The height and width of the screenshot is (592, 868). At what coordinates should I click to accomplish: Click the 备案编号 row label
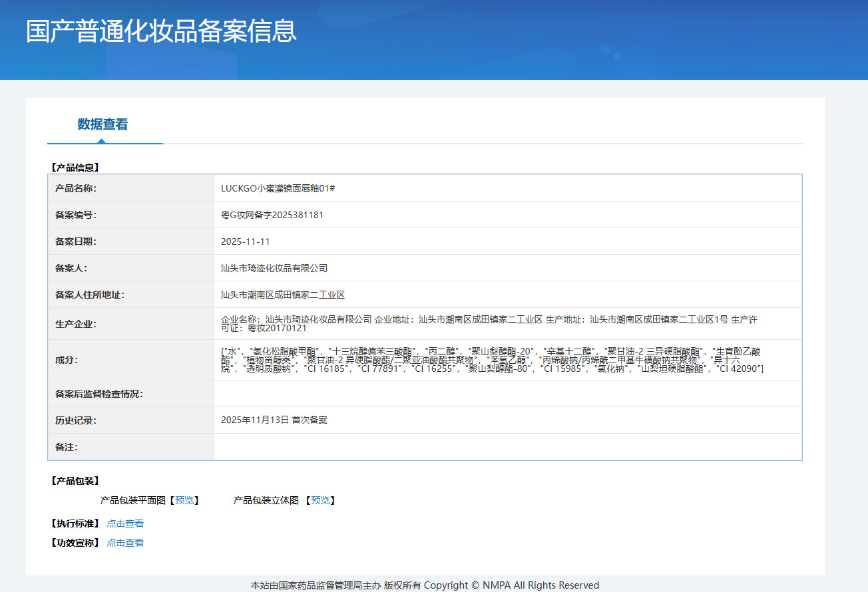click(76, 215)
